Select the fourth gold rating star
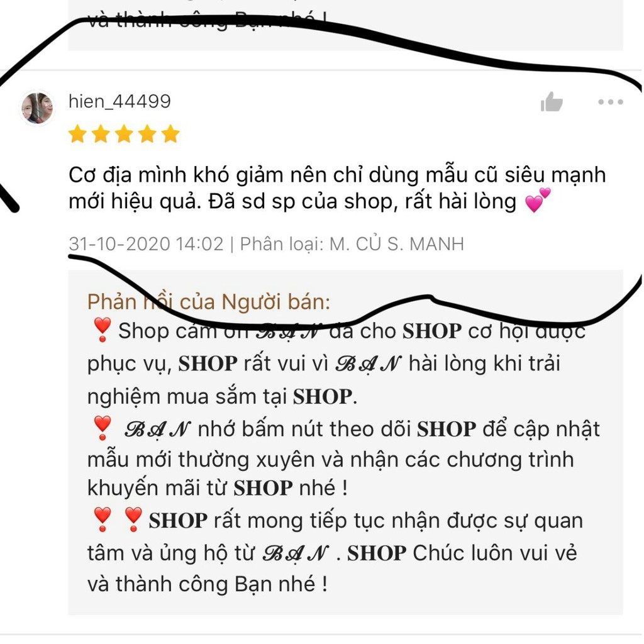644x644 pixels. [x=147, y=134]
